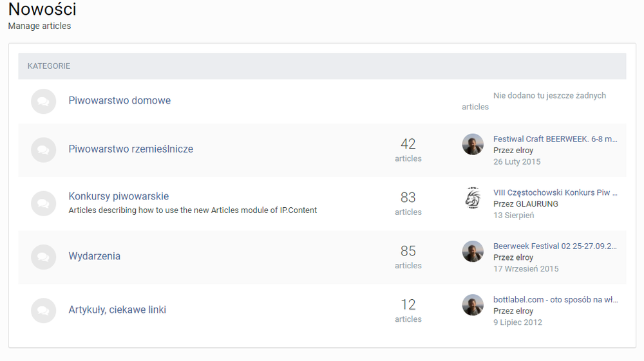The height and width of the screenshot is (361, 644).
Task: Open Beerweek Festival 02 25-27.09 article
Action: (554, 246)
